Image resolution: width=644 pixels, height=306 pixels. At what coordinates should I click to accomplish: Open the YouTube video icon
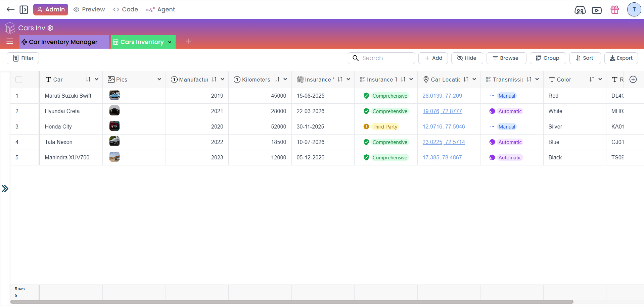pyautogui.click(x=597, y=10)
